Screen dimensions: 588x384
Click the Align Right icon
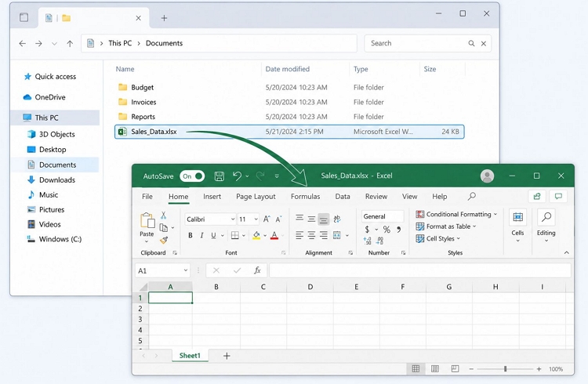323,236
